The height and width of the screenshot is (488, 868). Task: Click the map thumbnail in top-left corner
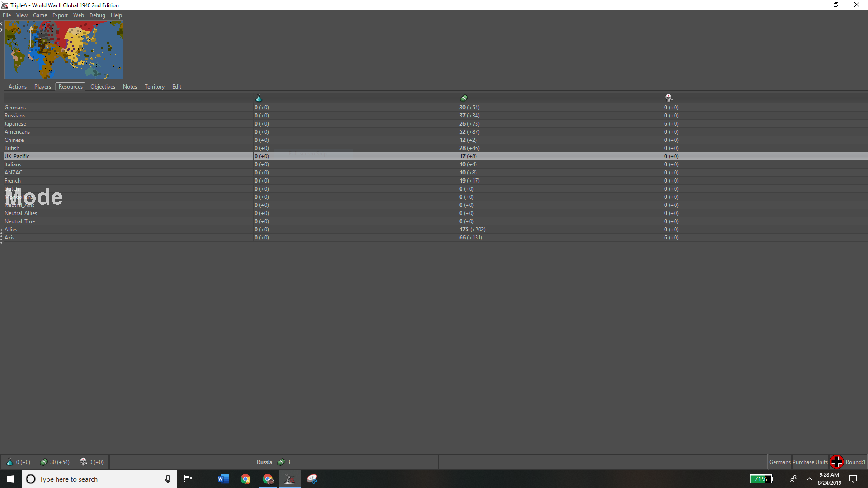click(x=63, y=49)
